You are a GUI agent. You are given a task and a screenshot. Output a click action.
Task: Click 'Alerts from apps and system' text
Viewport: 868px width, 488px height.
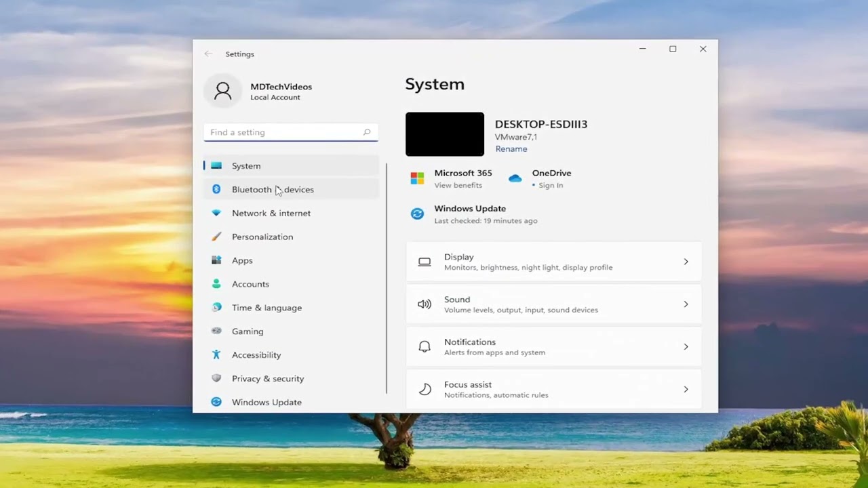click(494, 352)
